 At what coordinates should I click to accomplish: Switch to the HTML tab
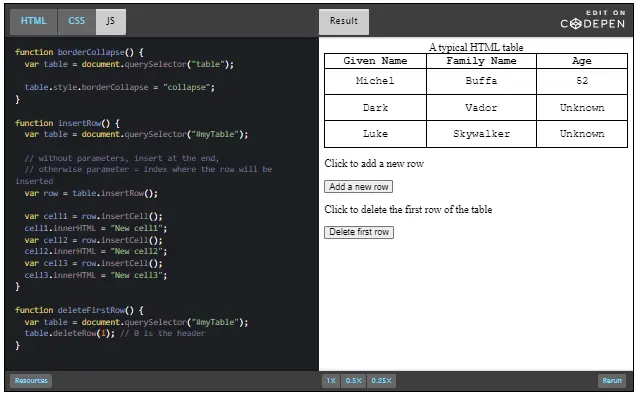[x=34, y=21]
